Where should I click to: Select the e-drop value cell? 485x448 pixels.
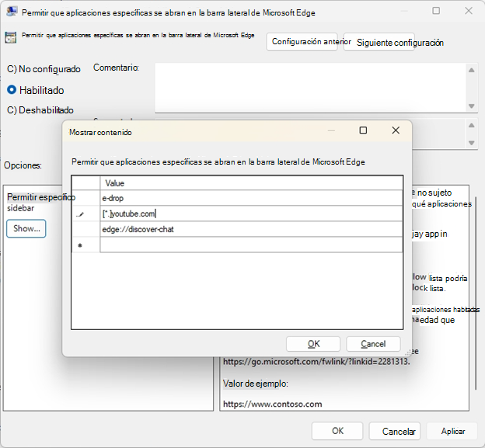(251, 198)
